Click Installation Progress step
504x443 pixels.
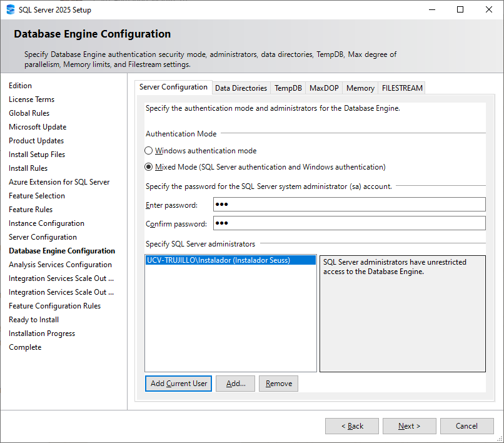42,334
